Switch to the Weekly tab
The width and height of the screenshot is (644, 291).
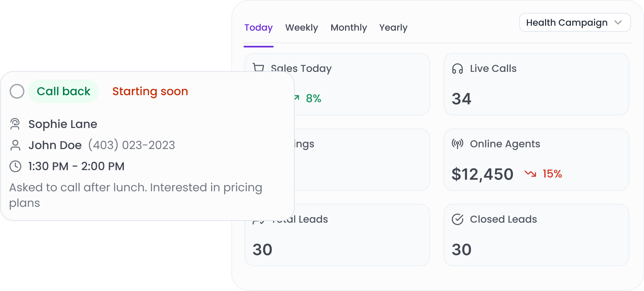[x=301, y=27]
